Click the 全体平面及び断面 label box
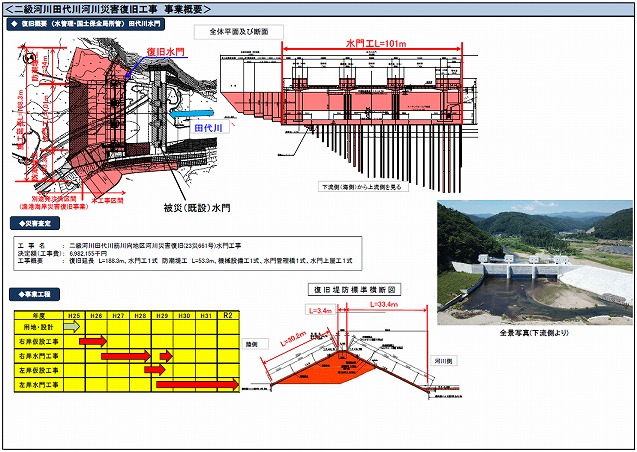The image size is (637, 452). [x=239, y=32]
